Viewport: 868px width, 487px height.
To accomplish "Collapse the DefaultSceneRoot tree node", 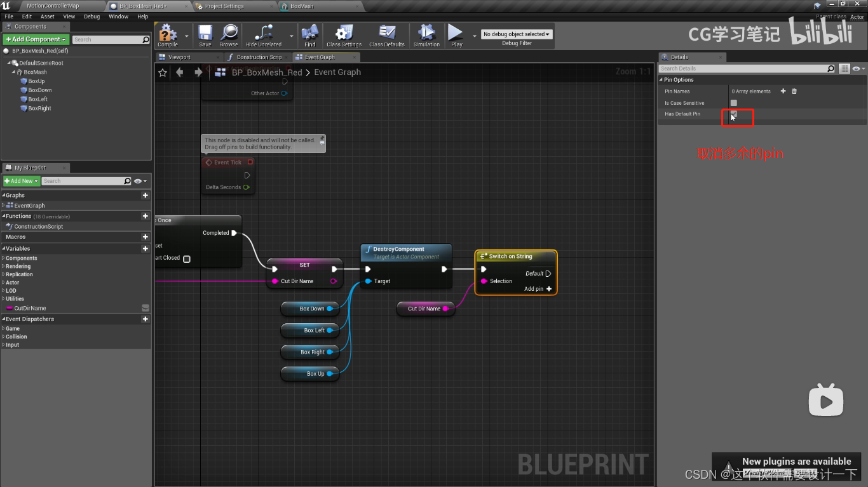I will [x=9, y=63].
